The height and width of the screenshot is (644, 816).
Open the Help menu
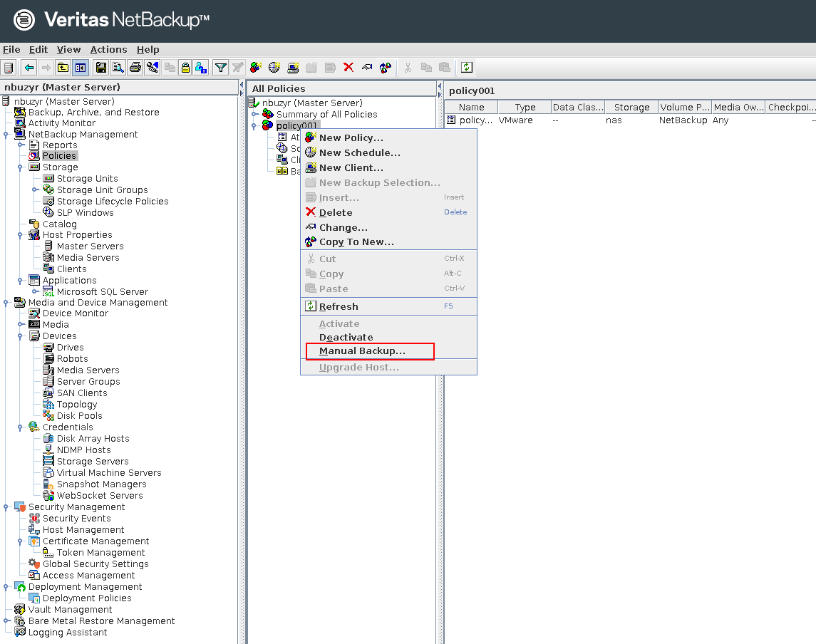(148, 49)
